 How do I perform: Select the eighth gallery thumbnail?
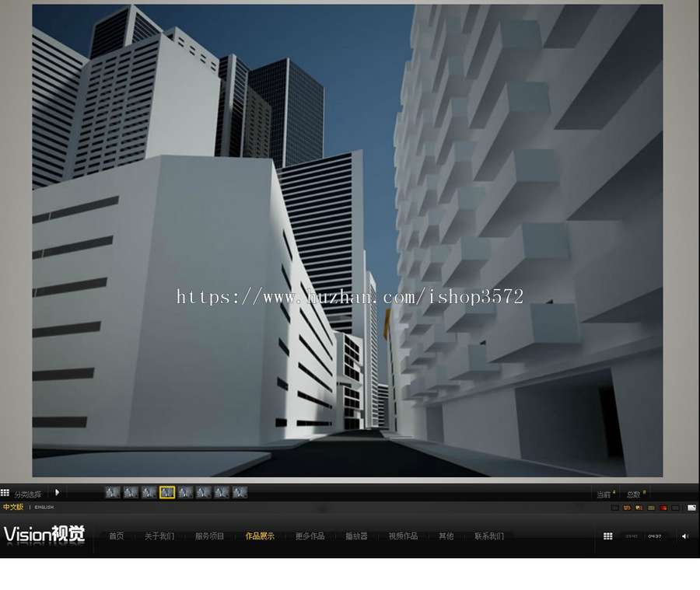pos(240,492)
